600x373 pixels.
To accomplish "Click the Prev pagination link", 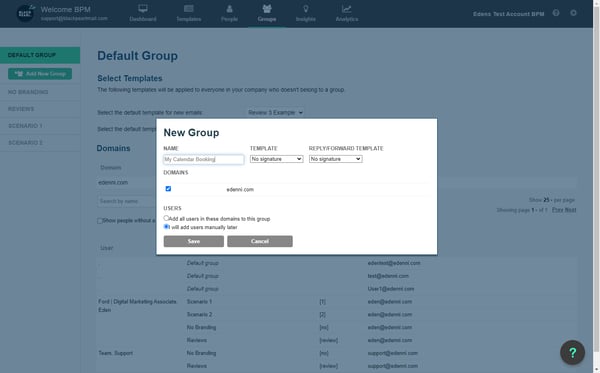I will tap(557, 210).
